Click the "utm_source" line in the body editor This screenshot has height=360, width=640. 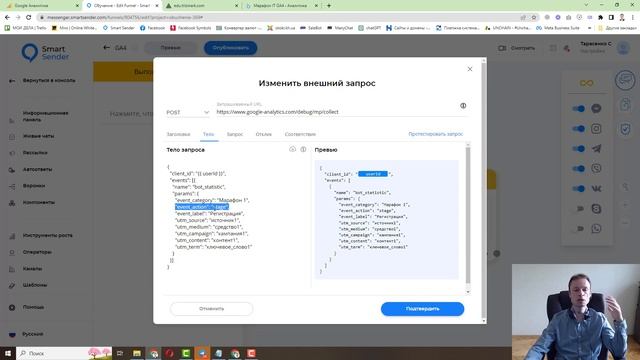(207, 220)
